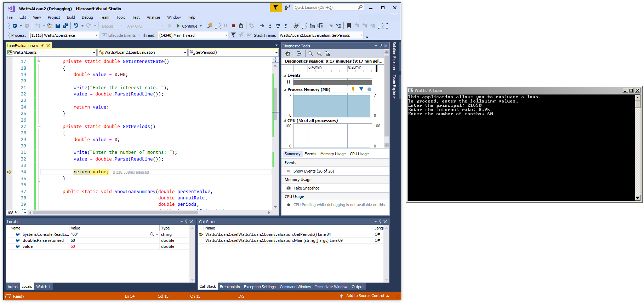The width and height of the screenshot is (644, 303).
Task: Click the feedback icon near Quick Launch
Action: [287, 7]
